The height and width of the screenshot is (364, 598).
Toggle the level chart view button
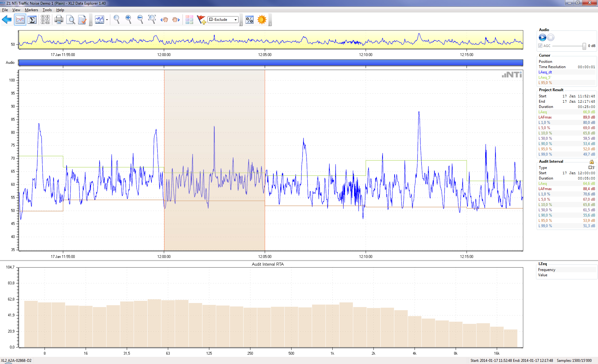pyautogui.click(x=20, y=20)
